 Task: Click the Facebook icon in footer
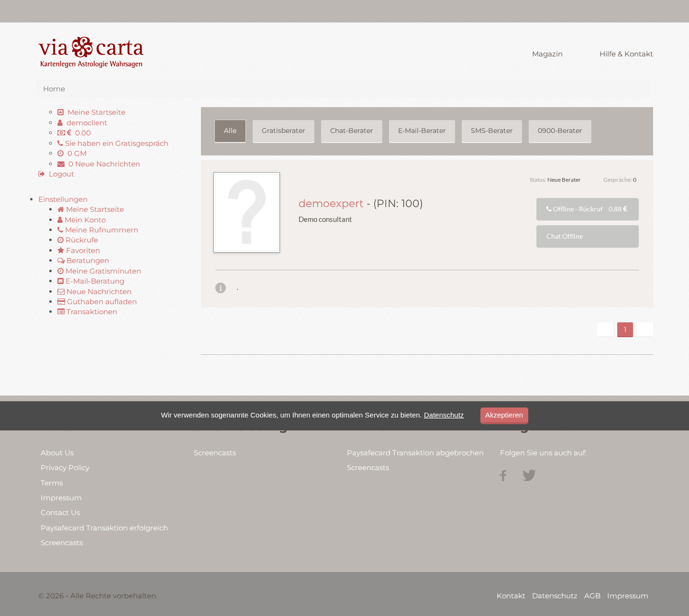[x=503, y=475]
